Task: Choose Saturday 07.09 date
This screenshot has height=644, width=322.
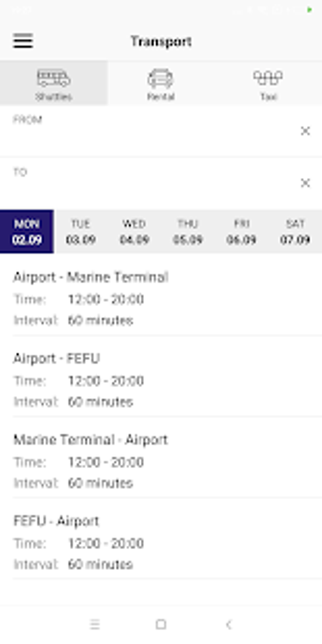Action: click(x=295, y=231)
